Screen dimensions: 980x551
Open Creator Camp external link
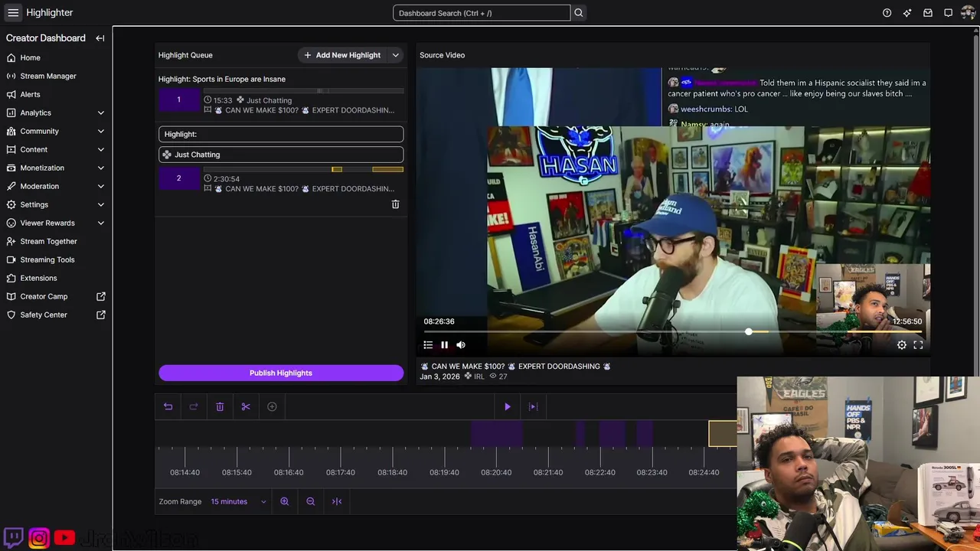[56, 296]
